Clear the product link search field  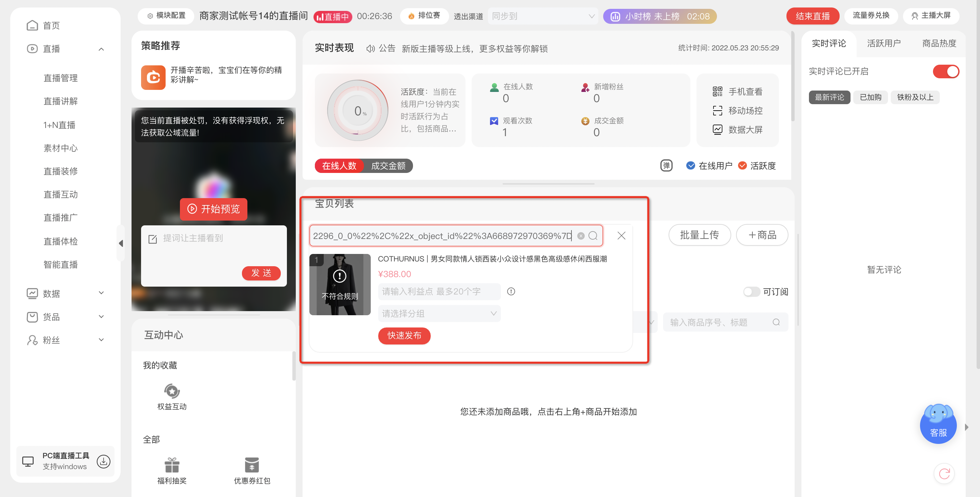(x=581, y=236)
